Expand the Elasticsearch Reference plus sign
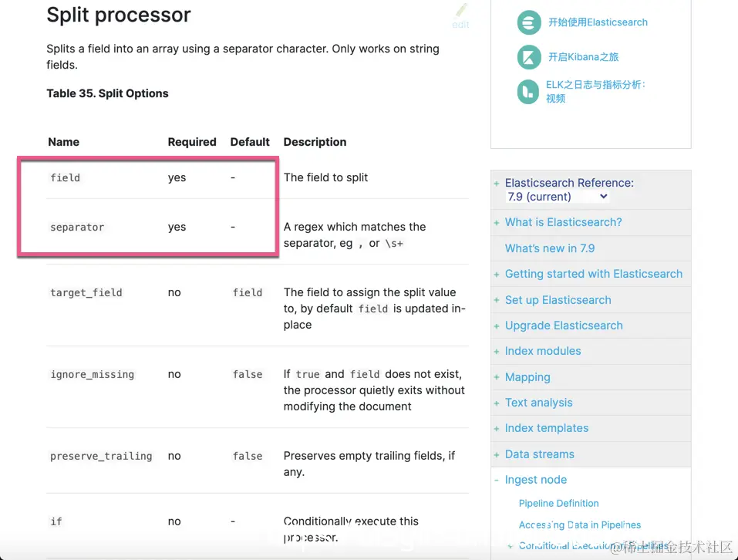This screenshot has width=738, height=560. coord(497,184)
